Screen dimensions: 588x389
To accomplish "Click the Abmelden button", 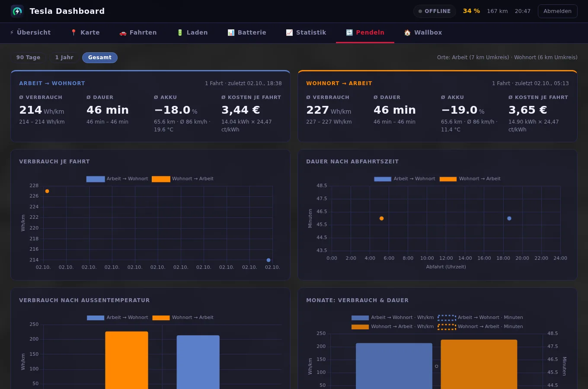I will (x=557, y=11).
